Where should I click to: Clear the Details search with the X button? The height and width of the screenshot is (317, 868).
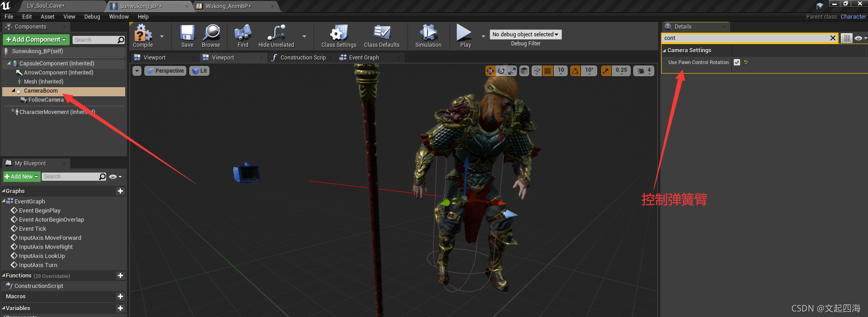click(x=833, y=38)
